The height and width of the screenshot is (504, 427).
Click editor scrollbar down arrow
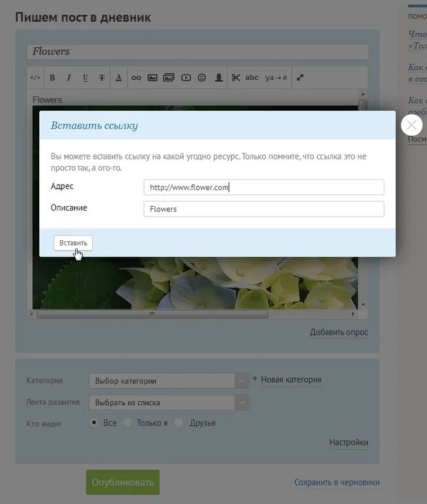pos(363,304)
